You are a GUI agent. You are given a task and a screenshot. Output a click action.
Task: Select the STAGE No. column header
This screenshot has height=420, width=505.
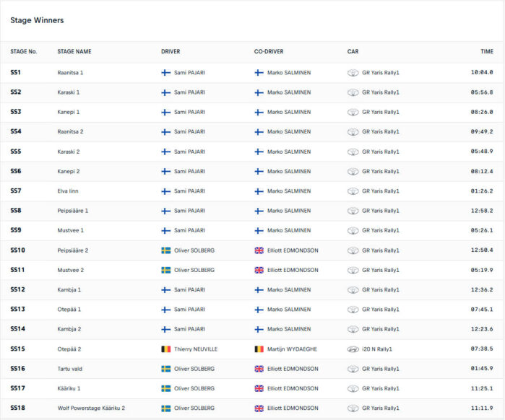coord(24,51)
